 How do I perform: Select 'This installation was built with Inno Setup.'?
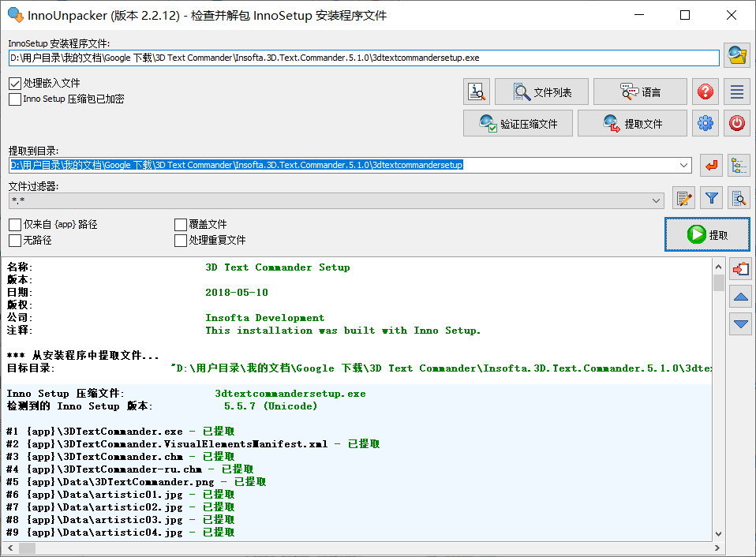coord(342,331)
